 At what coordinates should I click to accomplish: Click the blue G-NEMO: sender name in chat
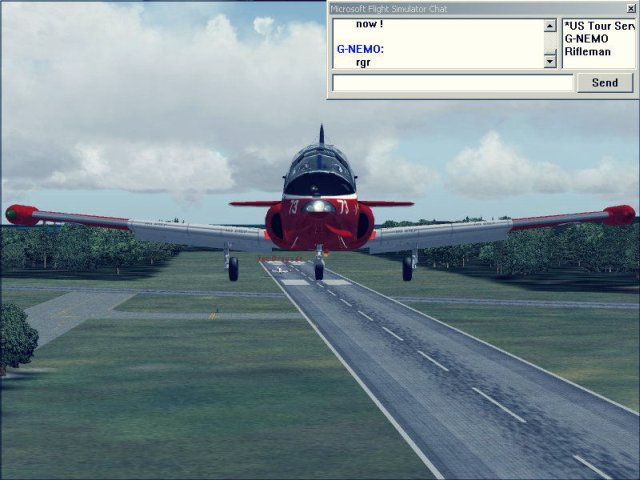[360, 49]
